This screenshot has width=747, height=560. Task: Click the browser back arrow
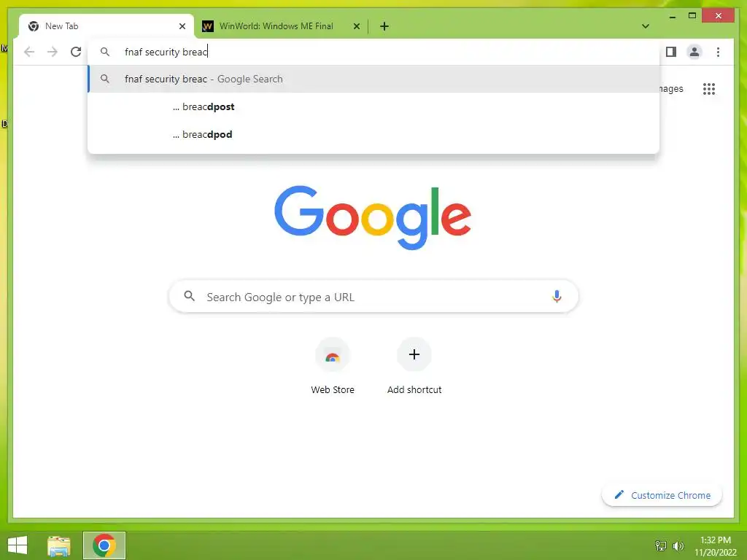tap(29, 52)
